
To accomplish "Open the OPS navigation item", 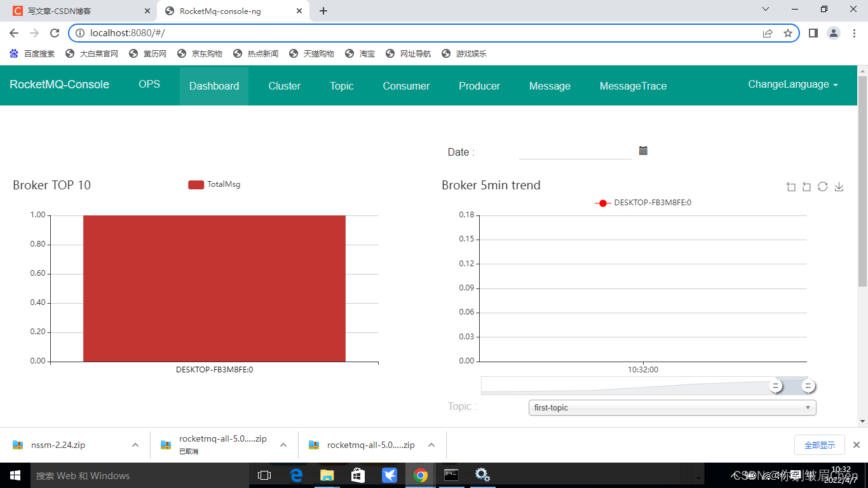I will [x=149, y=85].
